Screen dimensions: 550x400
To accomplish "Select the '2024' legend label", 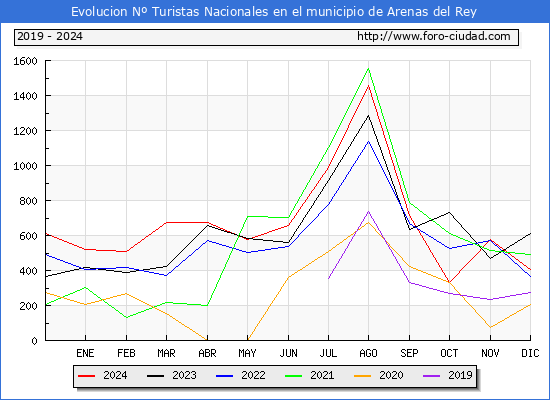I will (115, 375).
